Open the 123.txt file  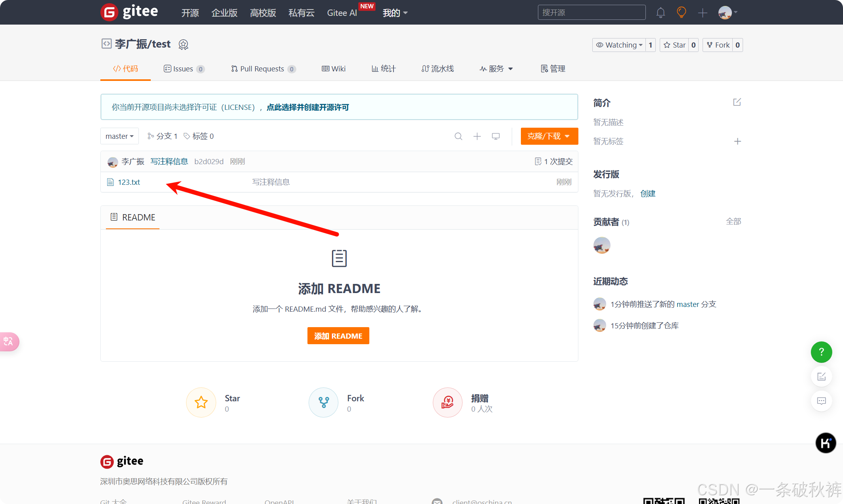pyautogui.click(x=129, y=182)
